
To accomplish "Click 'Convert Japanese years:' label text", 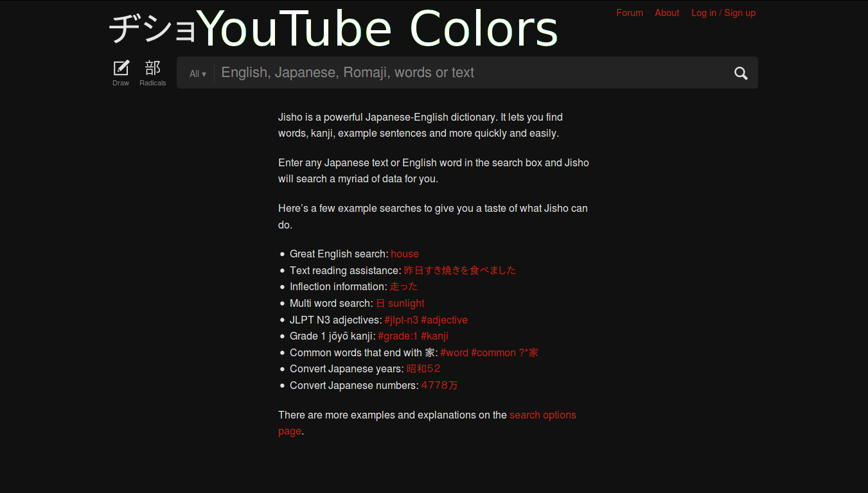I will coord(347,369).
